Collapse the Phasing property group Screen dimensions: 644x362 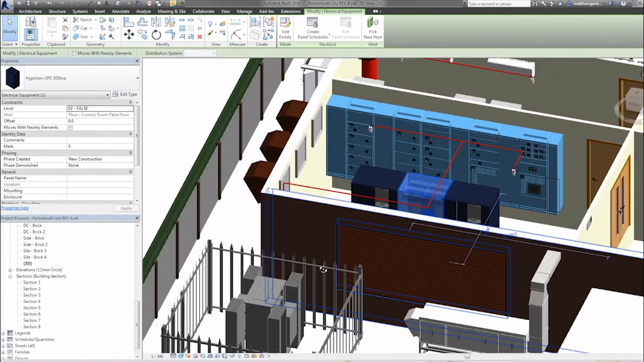point(131,153)
